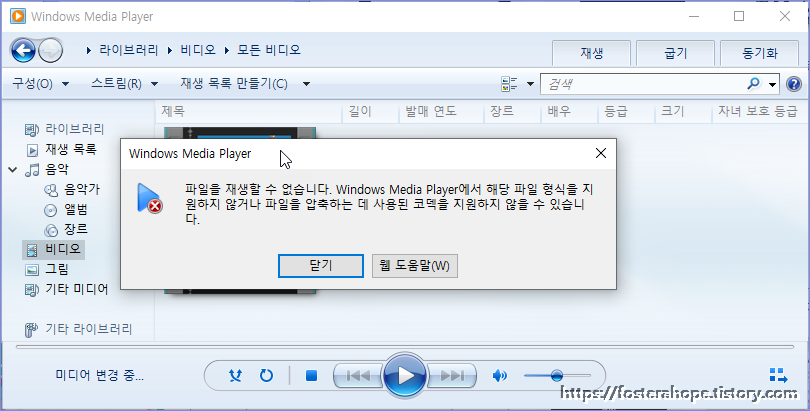Close the error dialog with X

pyautogui.click(x=600, y=153)
